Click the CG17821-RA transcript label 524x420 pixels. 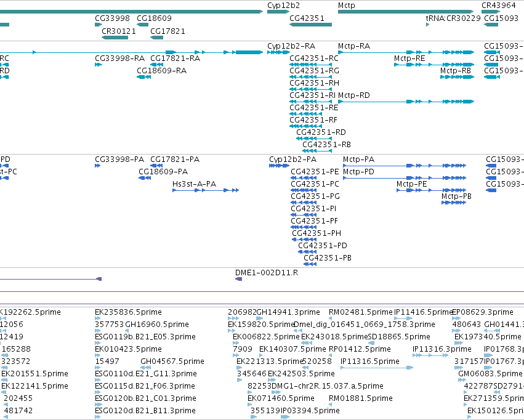click(x=175, y=59)
